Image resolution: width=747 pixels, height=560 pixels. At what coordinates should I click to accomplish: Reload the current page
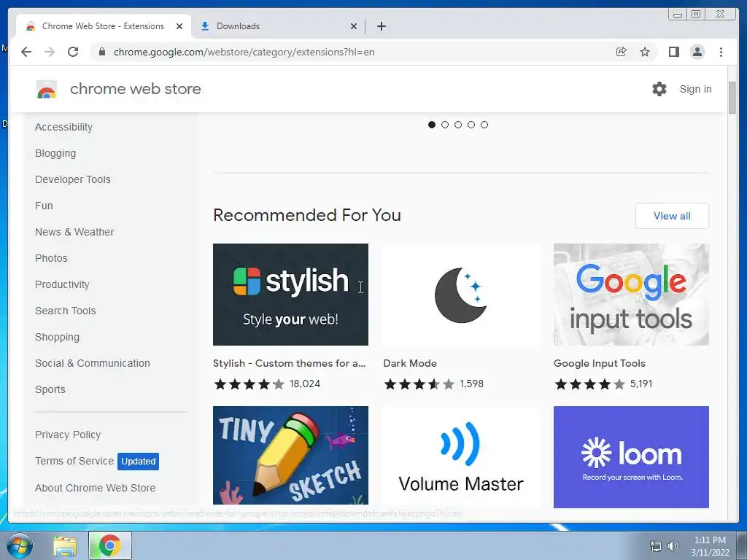pyautogui.click(x=73, y=52)
